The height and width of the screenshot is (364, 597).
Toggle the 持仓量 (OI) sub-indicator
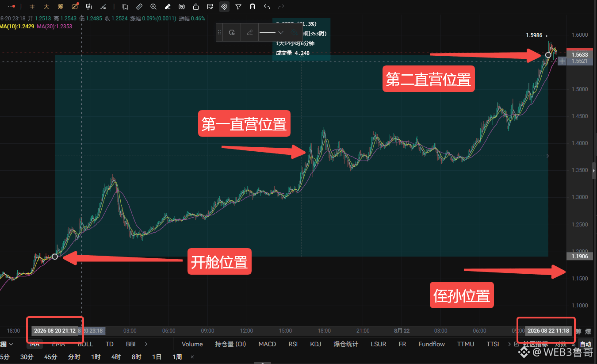point(231,344)
